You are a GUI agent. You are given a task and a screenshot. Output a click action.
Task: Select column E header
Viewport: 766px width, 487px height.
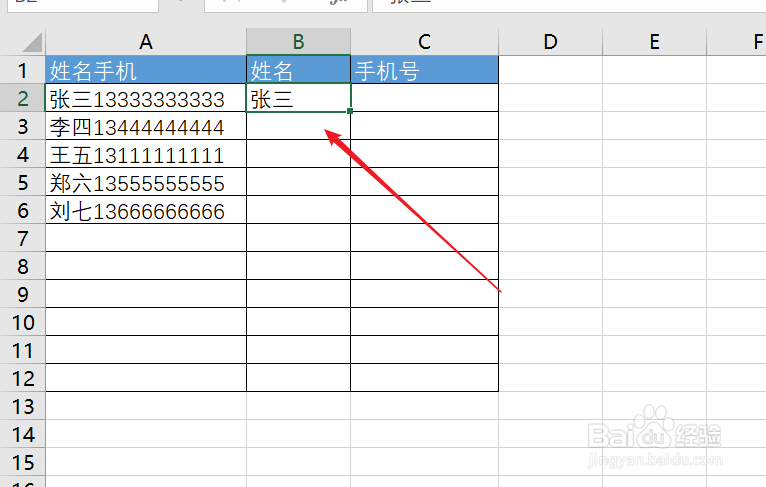tap(655, 42)
